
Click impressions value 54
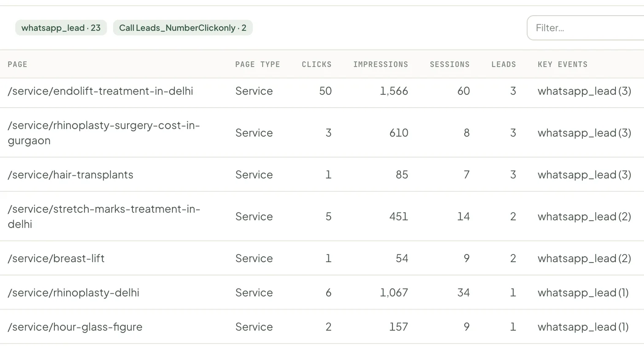(x=402, y=258)
